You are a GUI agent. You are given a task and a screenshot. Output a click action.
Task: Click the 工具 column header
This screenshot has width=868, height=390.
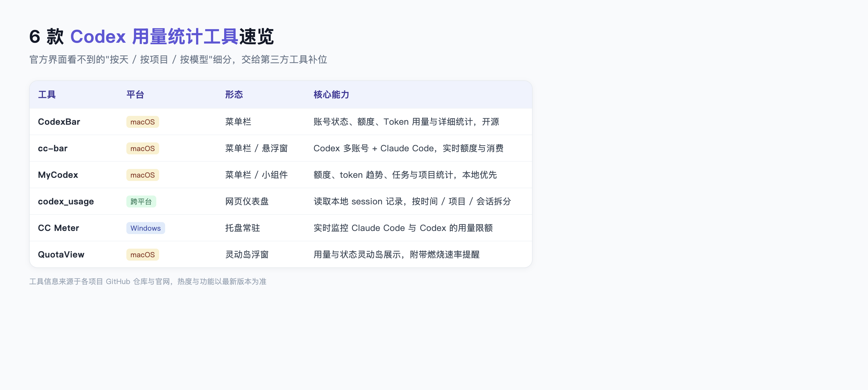pyautogui.click(x=47, y=95)
